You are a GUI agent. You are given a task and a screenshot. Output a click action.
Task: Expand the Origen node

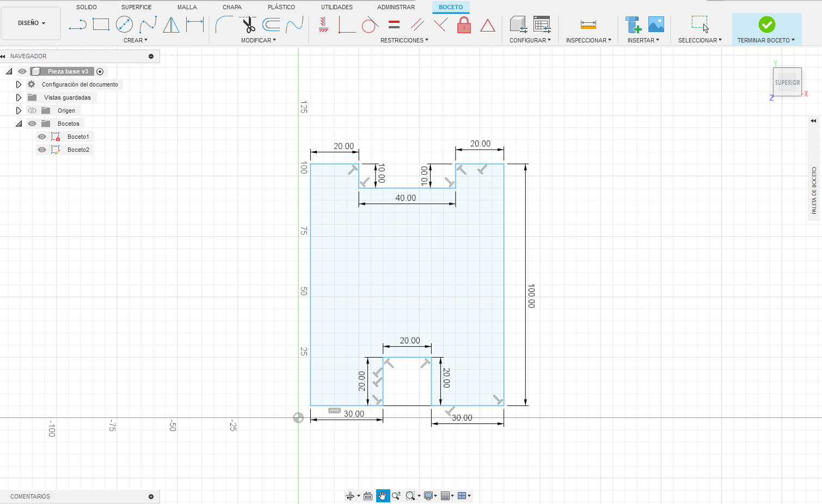(x=19, y=110)
